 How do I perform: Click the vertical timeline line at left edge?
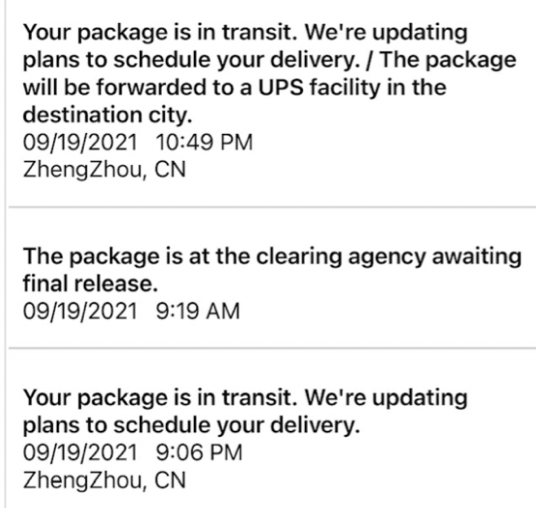(x=5, y=254)
